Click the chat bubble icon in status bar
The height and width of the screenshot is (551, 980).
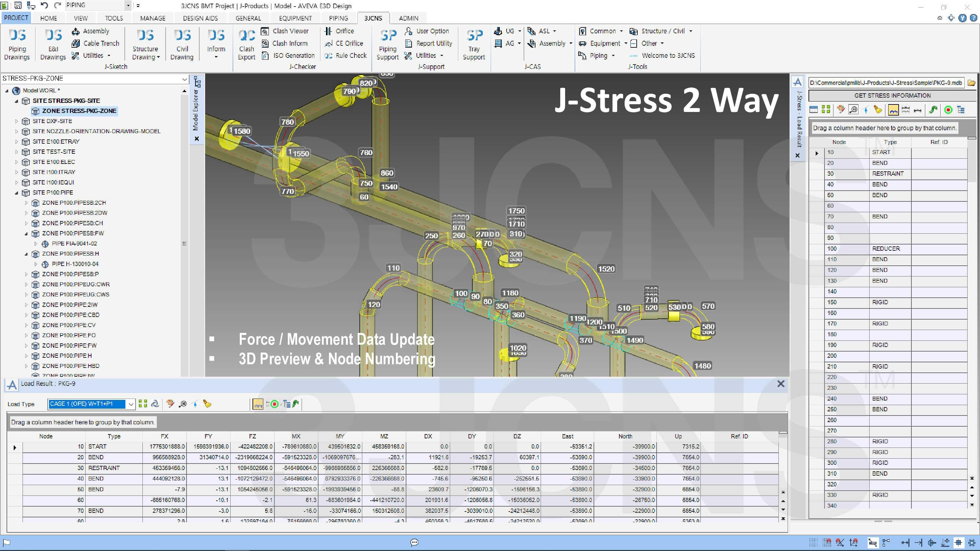click(414, 543)
